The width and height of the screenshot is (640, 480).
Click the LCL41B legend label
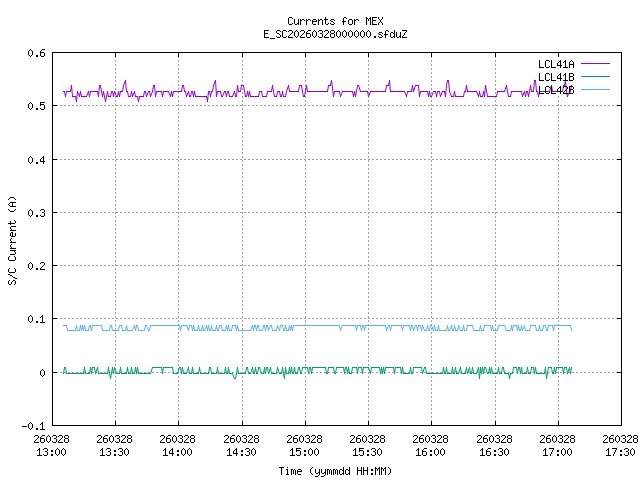[x=555, y=77]
